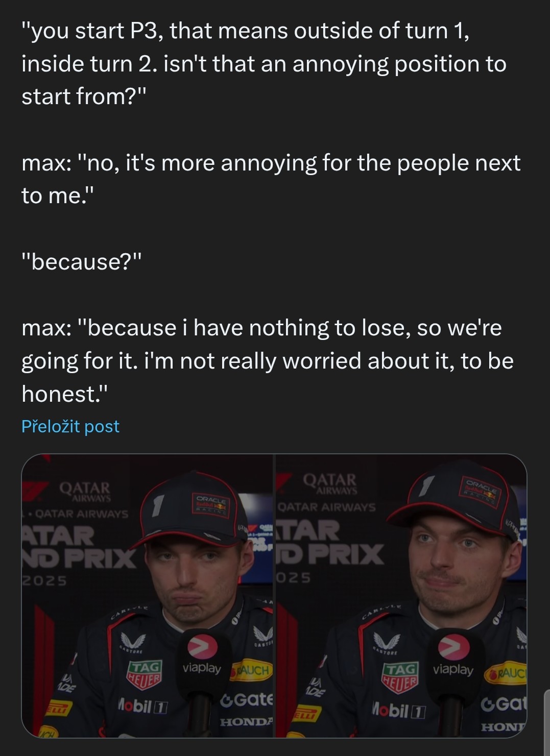
Task: Open the left photo of the tweet
Action: (x=148, y=595)
